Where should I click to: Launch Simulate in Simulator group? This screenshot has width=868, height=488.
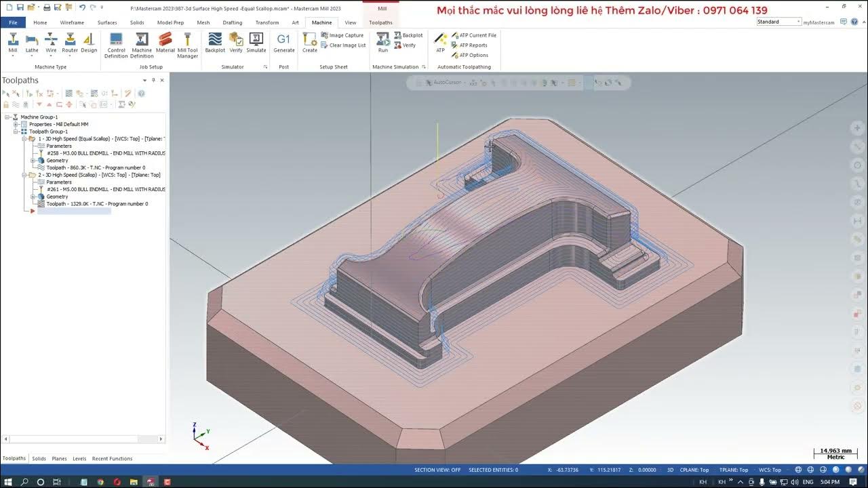pyautogui.click(x=256, y=43)
